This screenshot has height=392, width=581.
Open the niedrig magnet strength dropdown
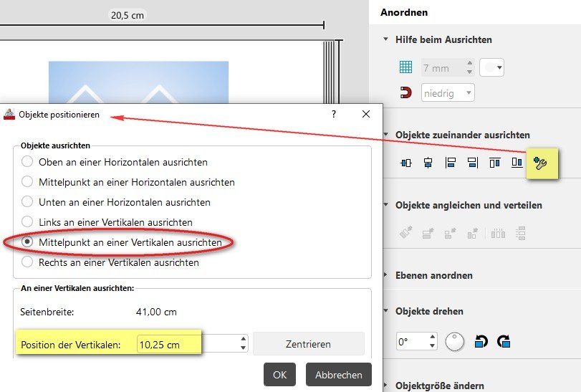tap(448, 92)
